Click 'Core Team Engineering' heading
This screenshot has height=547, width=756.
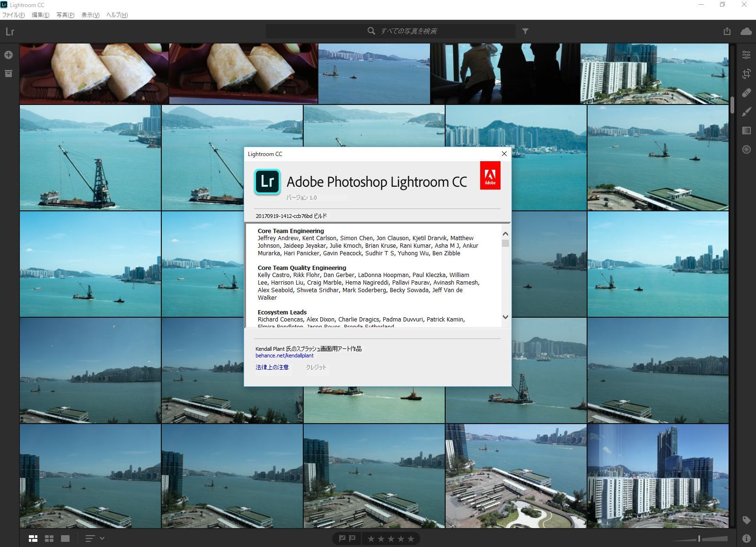coord(291,231)
